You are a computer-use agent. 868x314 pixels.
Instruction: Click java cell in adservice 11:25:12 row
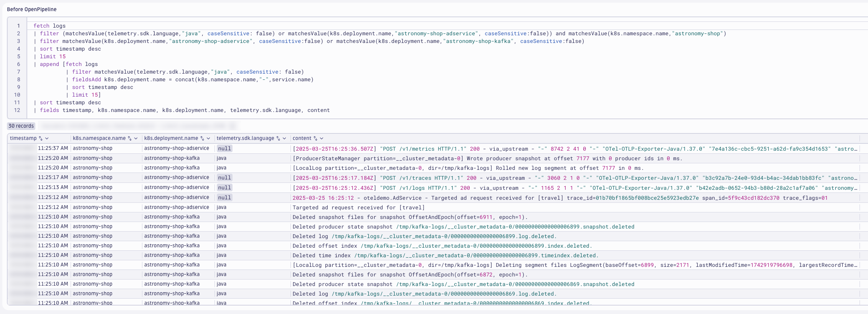tap(252, 207)
